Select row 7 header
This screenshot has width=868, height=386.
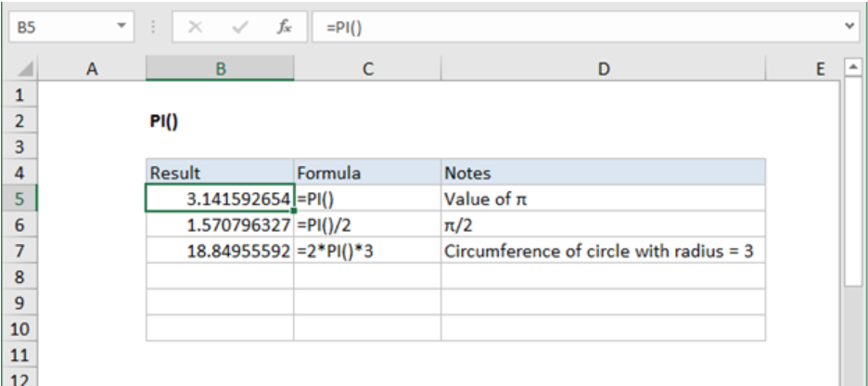pyautogui.click(x=22, y=251)
